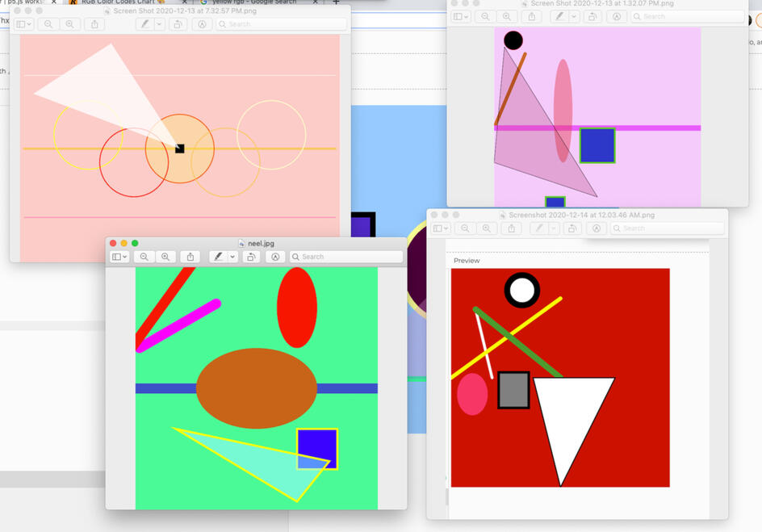Rotate the 1.32.07 PM screenshot
Screen dimensions: 762x532
[x=592, y=16]
